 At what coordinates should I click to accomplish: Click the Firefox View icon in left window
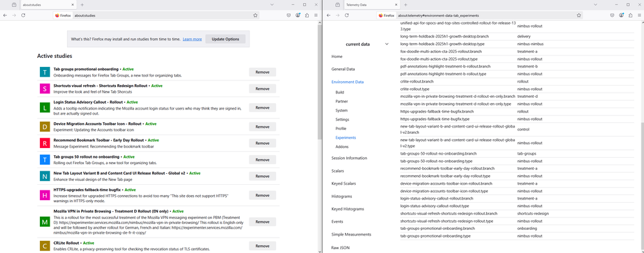click(14, 5)
